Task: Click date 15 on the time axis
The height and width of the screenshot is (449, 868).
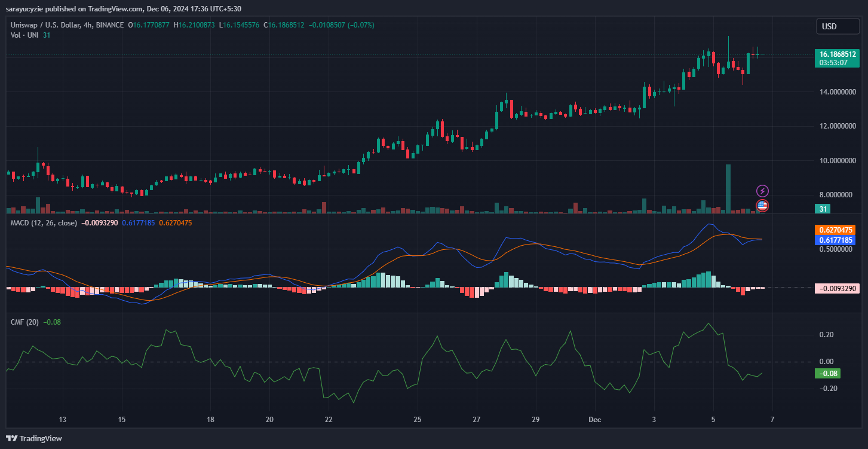Action: point(121,420)
